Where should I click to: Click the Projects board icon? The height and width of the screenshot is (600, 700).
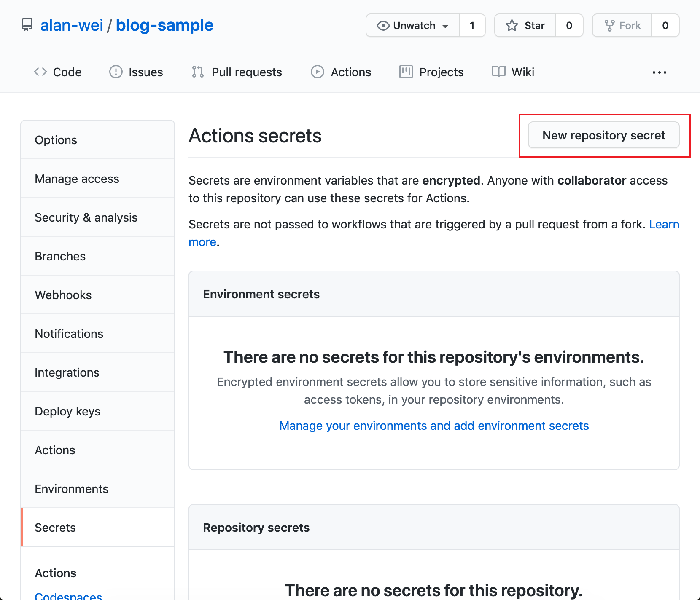pyautogui.click(x=406, y=72)
